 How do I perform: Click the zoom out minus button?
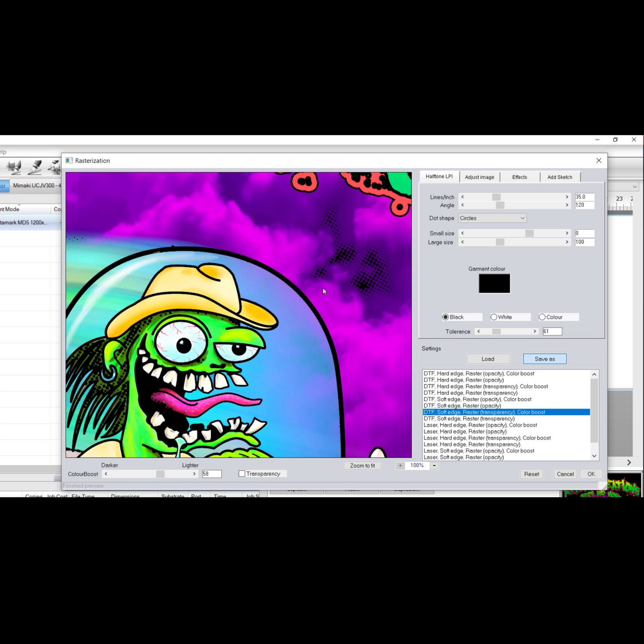point(434,465)
